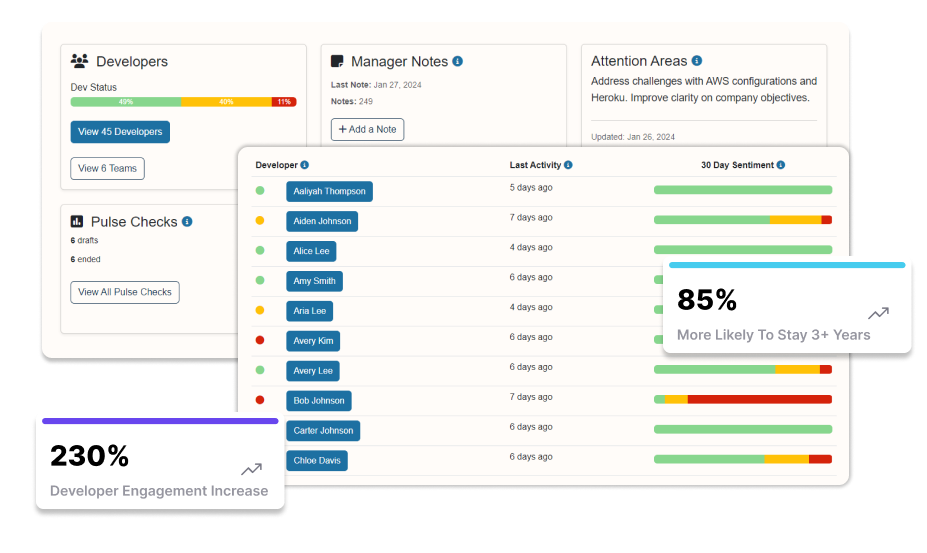
Task: Click the Developers group icon
Action: (x=79, y=60)
